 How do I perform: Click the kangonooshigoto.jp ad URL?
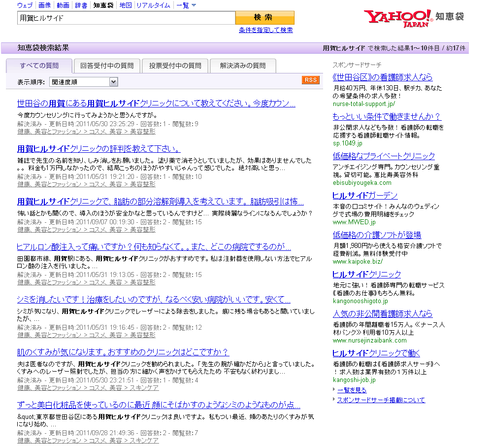(x=360, y=301)
